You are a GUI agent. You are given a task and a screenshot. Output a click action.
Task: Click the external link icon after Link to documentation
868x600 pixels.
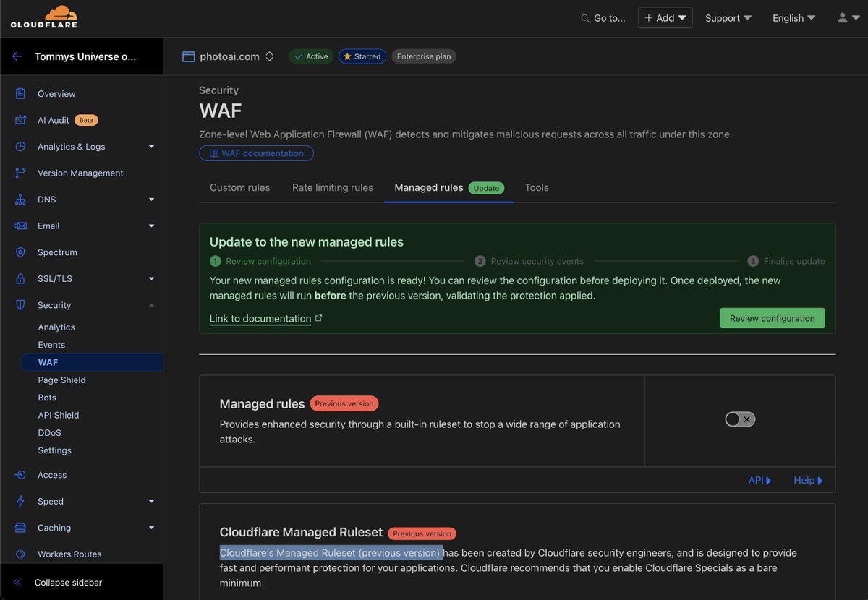(x=319, y=318)
